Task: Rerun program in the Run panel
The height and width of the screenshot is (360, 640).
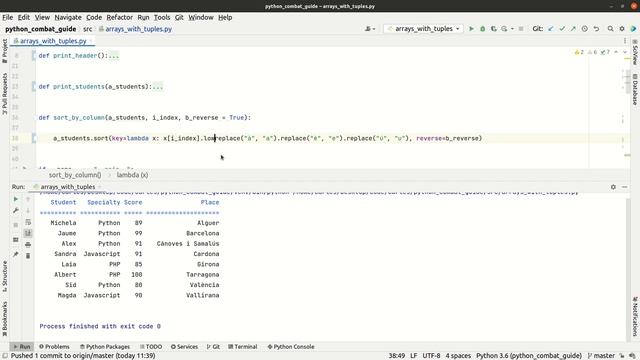Action: pos(16,199)
